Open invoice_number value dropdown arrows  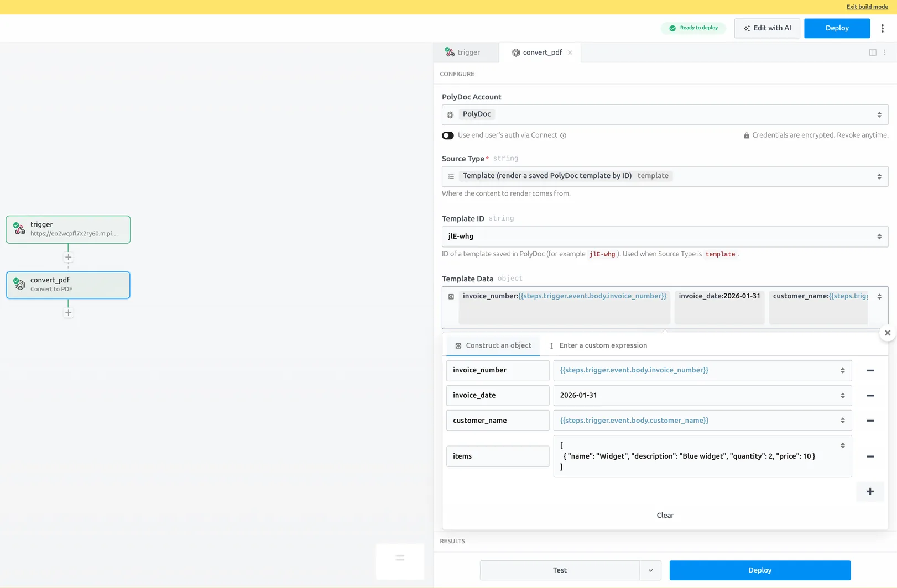point(843,370)
